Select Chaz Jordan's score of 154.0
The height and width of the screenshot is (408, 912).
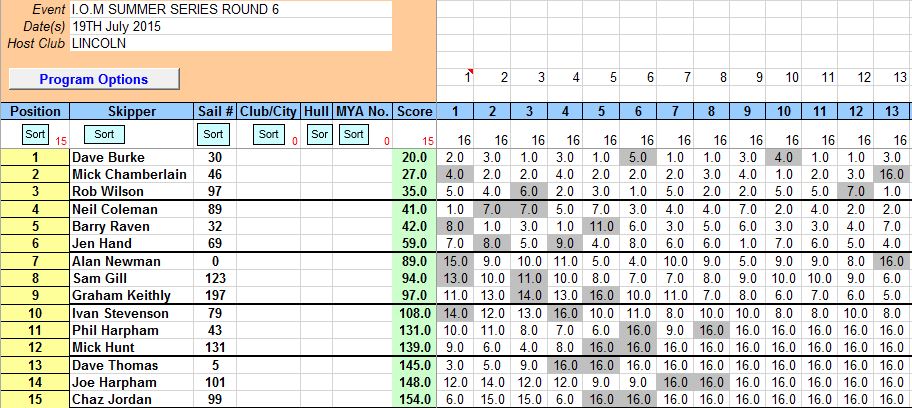[415, 400]
